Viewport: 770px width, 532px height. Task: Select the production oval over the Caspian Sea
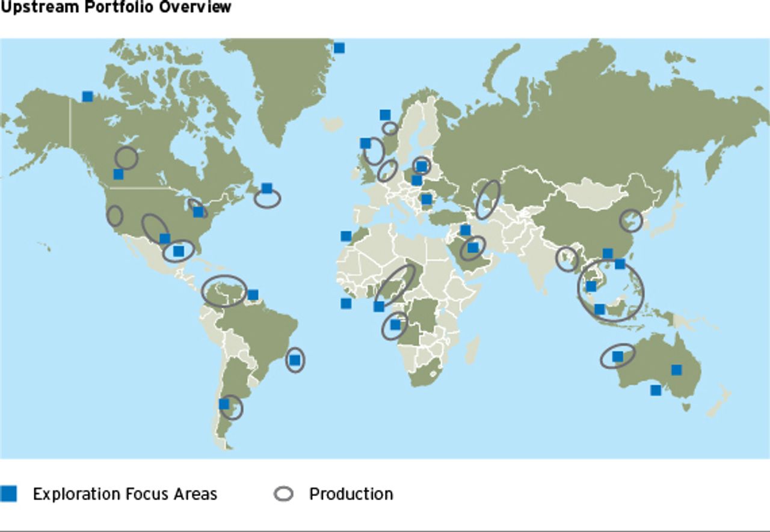(x=487, y=200)
